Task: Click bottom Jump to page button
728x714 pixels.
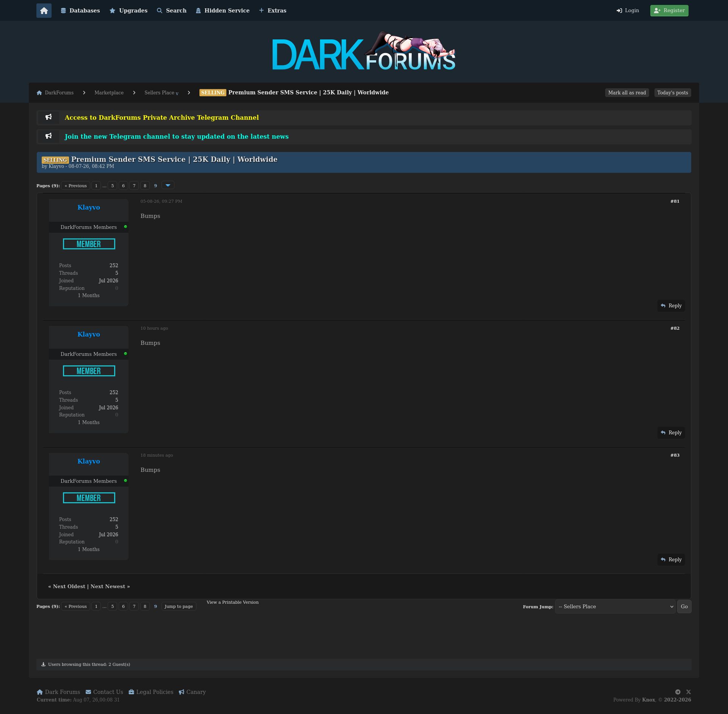Action: pyautogui.click(x=179, y=606)
